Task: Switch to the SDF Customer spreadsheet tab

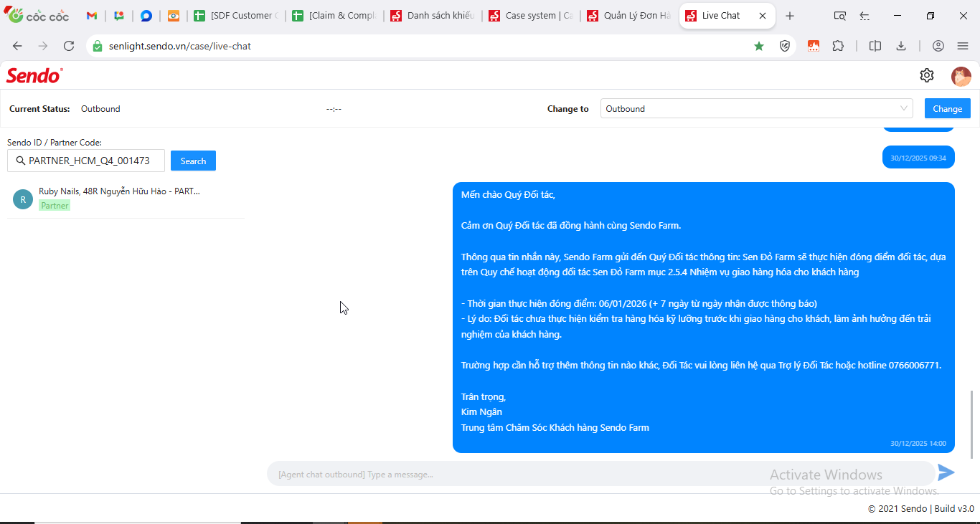Action: pyautogui.click(x=235, y=16)
